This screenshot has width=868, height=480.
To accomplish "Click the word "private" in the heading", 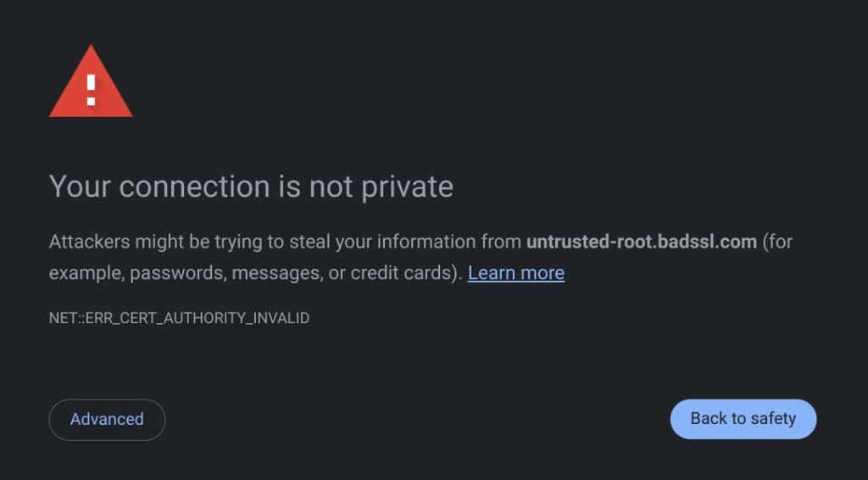I will click(x=408, y=187).
